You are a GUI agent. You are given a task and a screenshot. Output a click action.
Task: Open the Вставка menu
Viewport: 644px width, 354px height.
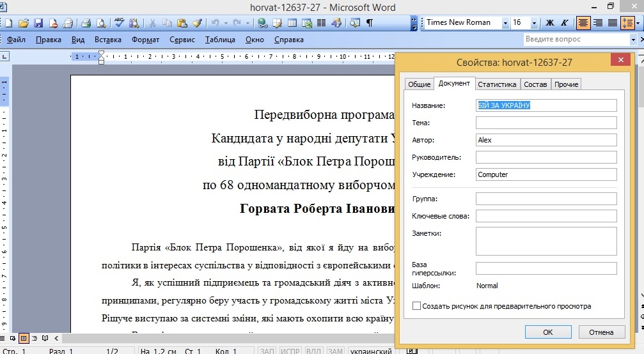pyautogui.click(x=108, y=40)
